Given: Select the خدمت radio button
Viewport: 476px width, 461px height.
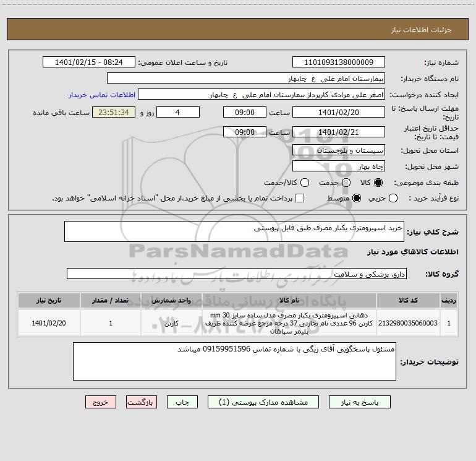Looking at the screenshot, I should (346, 183).
